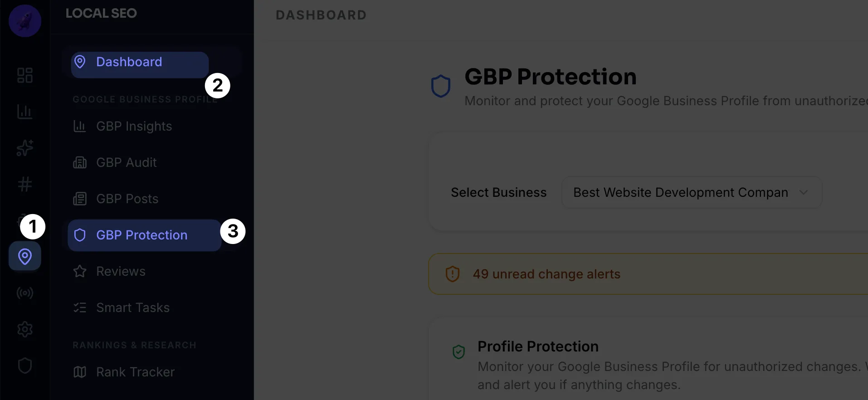Select GBP Protection sidebar item
Viewport: 868px width, 400px height.
pos(141,235)
